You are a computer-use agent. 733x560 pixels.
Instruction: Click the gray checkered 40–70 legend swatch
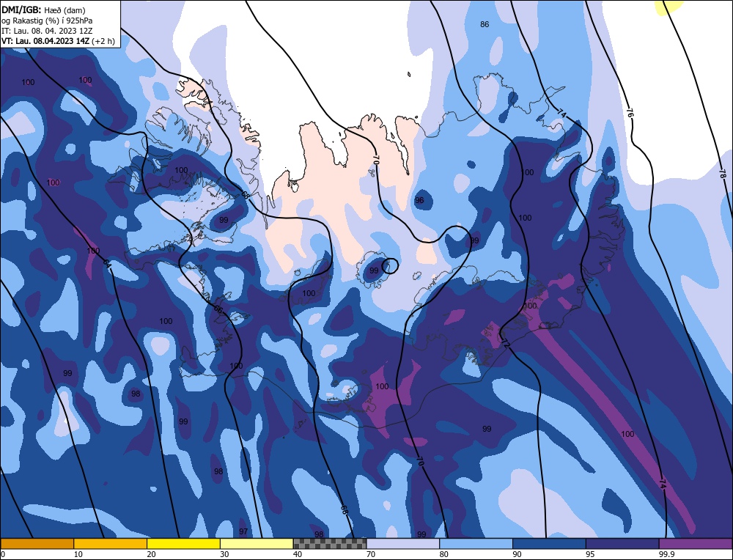[x=330, y=543]
